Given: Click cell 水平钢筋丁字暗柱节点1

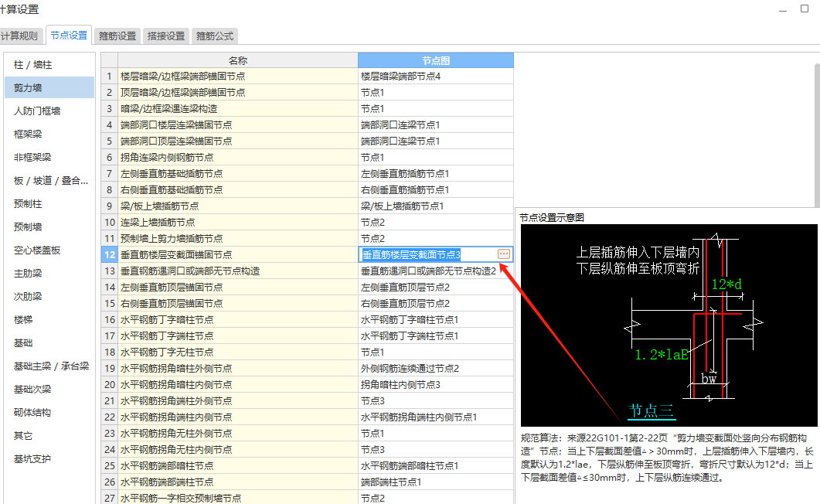Looking at the screenshot, I should pos(436,319).
